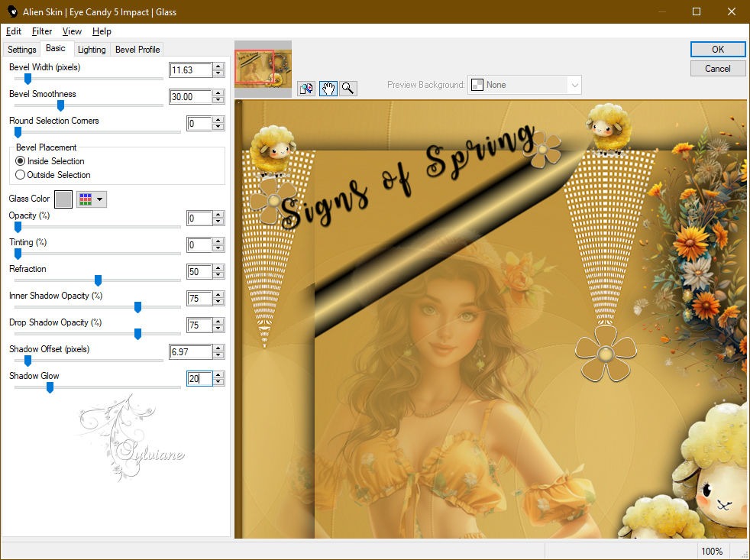
Task: Click the Refraction slider handle
Action: (98, 280)
